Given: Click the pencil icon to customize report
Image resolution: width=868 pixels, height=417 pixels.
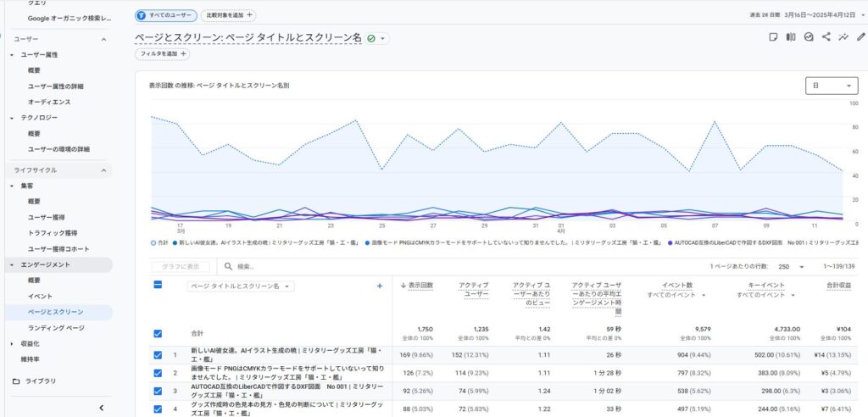Looking at the screenshot, I should pyautogui.click(x=861, y=37).
